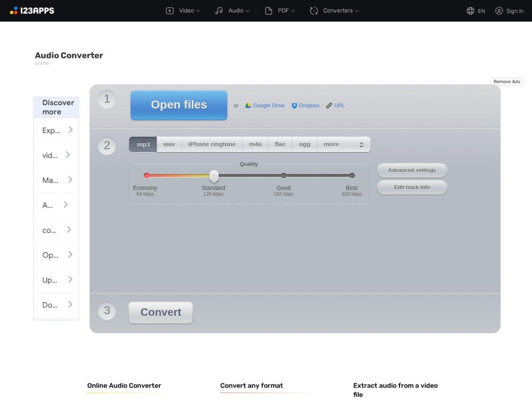
Task: Expand the 'vid...' sidebar item
Action: tap(56, 155)
